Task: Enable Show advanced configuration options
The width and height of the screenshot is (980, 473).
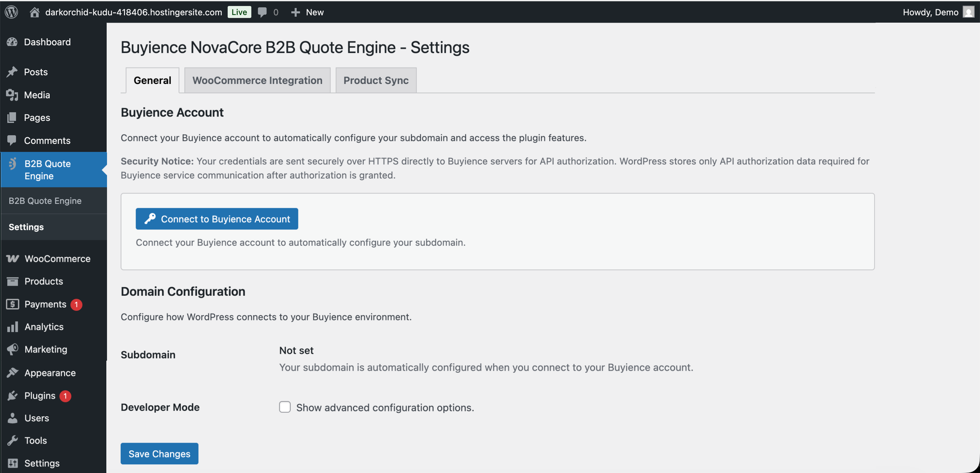Action: [285, 407]
